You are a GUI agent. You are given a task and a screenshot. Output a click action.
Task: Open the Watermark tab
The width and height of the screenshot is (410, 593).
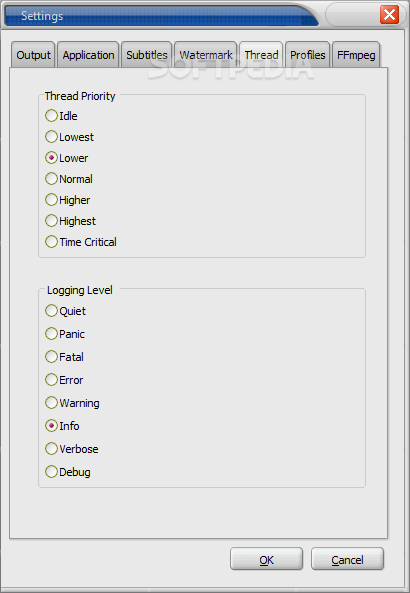point(206,55)
